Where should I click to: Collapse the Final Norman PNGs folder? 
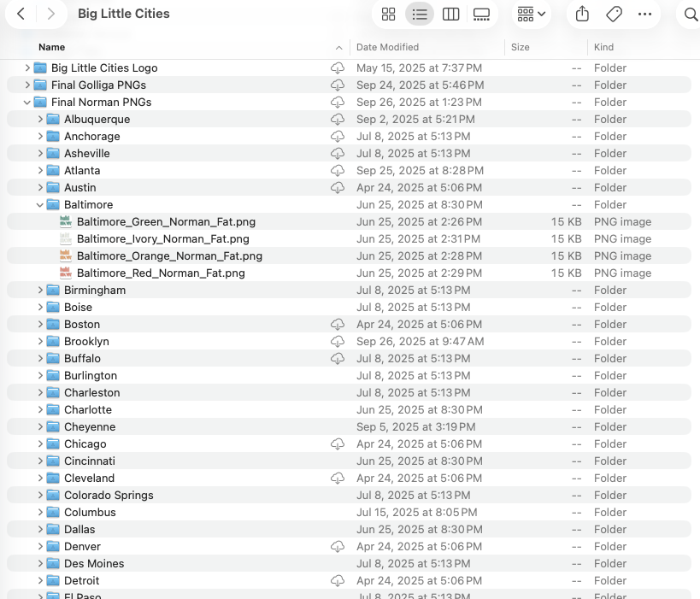tap(27, 102)
